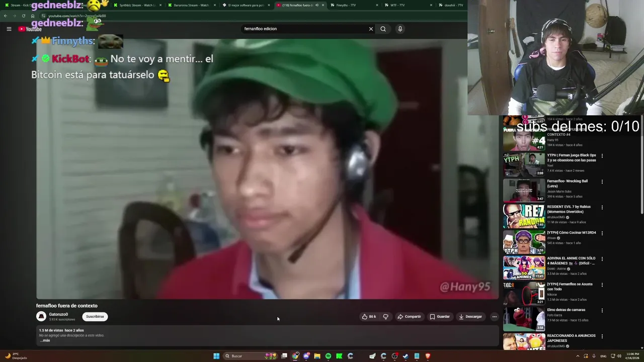
Task: Open Elmo detras de camaras video title
Action: coord(566,310)
